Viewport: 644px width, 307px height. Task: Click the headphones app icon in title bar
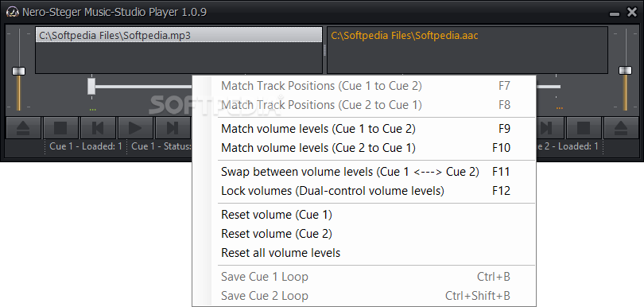[12, 13]
